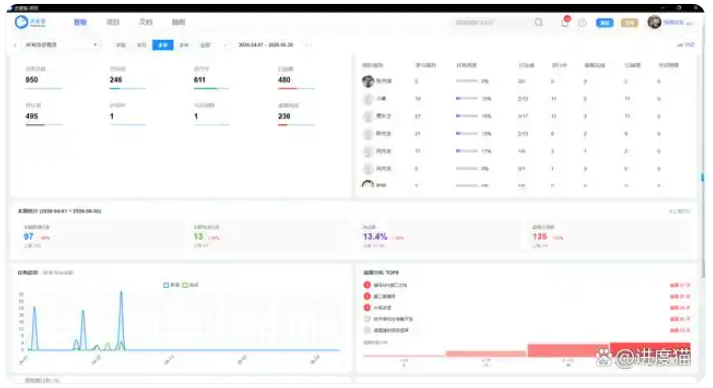Click the 1/6 cell in the team table

coord(522,151)
